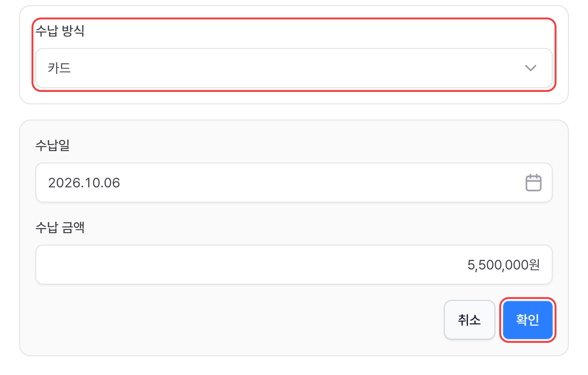Focus the 수납 금액 amount field
Image resolution: width=588 pixels, height=375 pixels.
click(x=294, y=265)
